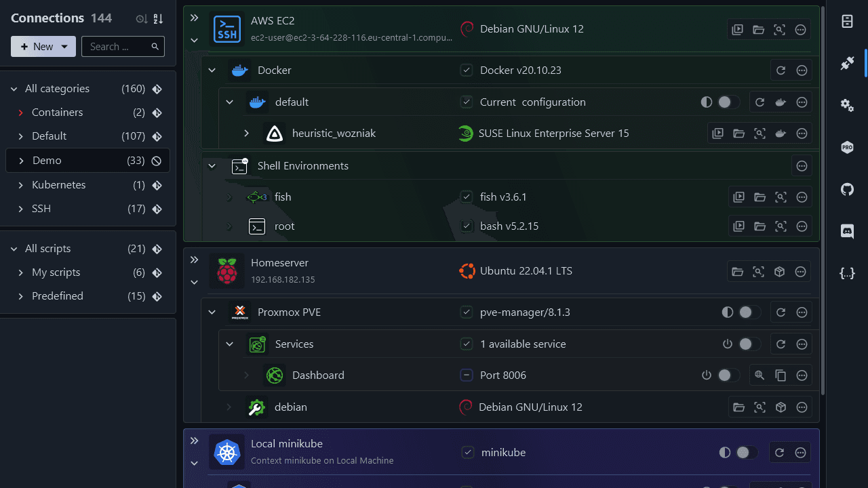
Task: Expand the heuristic_wozniak container node
Action: pos(247,134)
